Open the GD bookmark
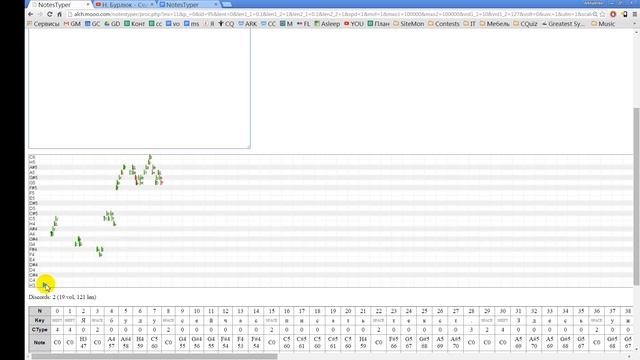This screenshot has width=640, height=360. click(112, 24)
